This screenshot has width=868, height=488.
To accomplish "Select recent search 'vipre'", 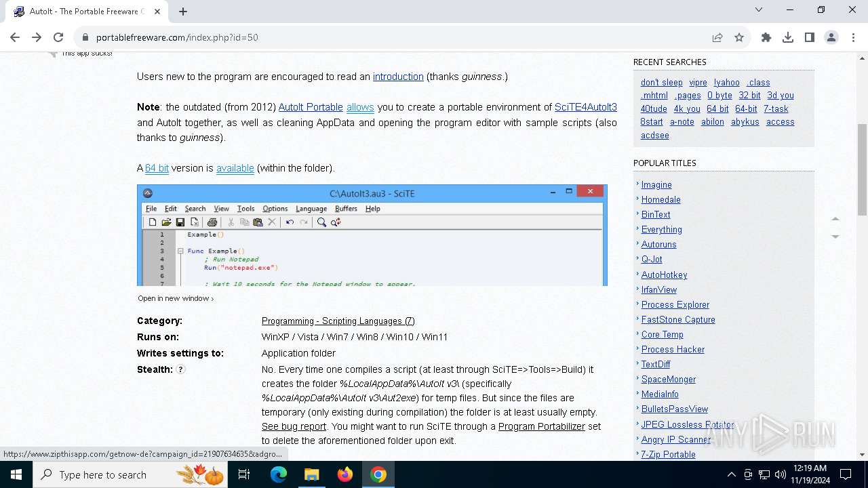I will pos(698,83).
